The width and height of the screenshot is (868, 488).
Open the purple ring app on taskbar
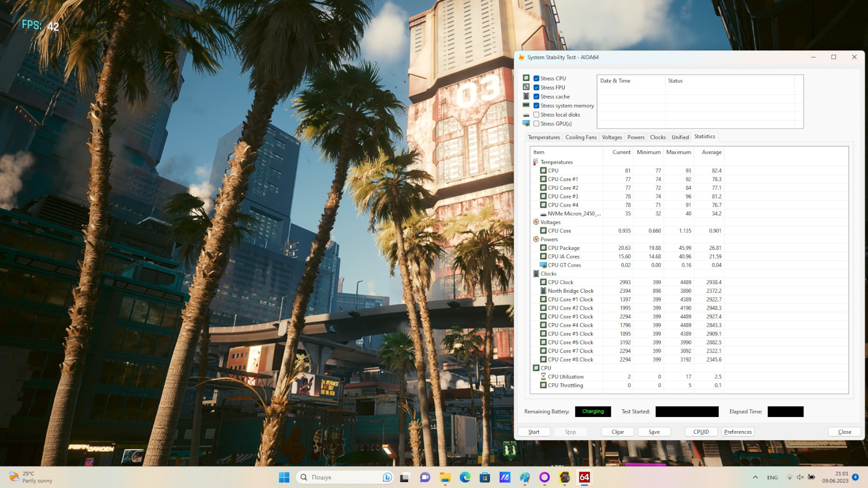[x=545, y=477]
